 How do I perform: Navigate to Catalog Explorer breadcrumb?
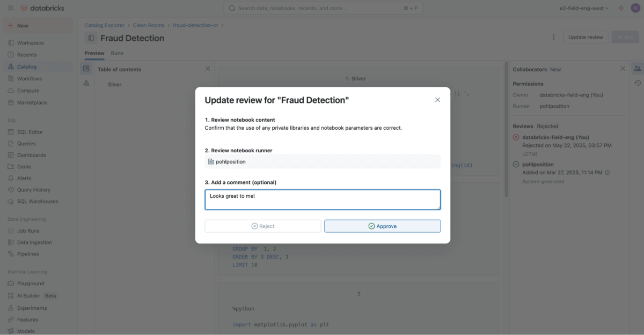click(x=104, y=25)
